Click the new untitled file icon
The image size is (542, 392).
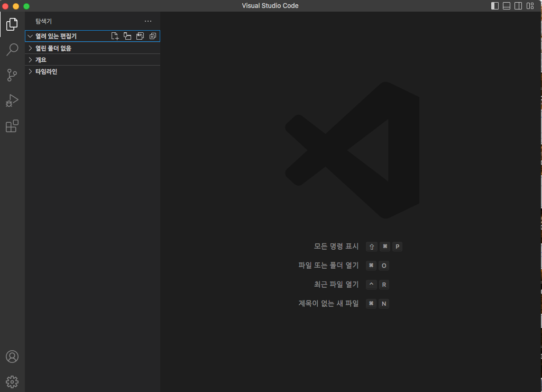115,36
